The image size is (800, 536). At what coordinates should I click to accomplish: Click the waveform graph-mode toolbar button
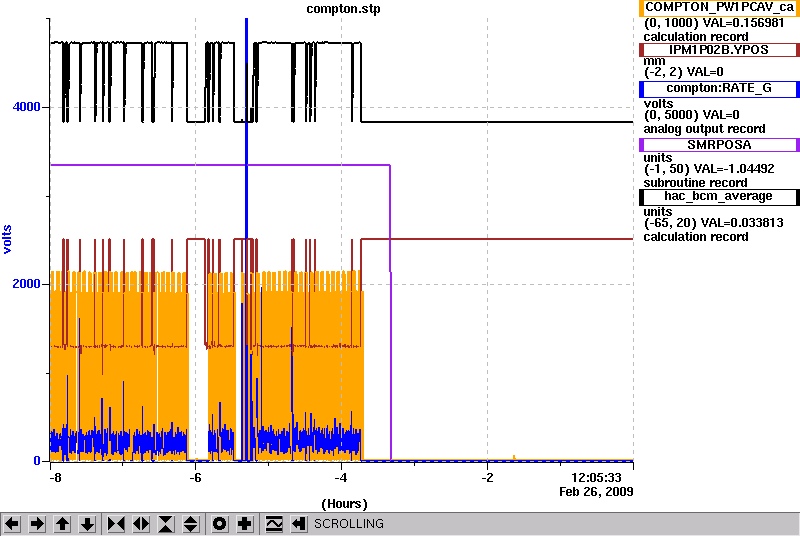(x=274, y=524)
